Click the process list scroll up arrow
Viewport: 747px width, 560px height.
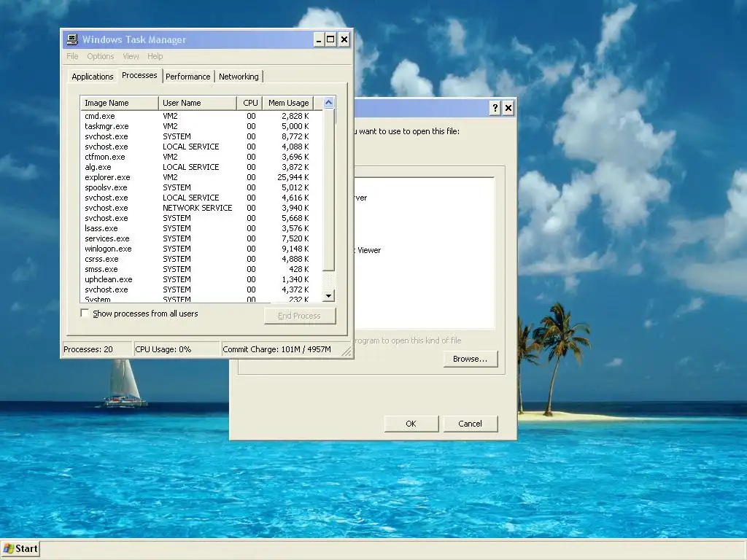tap(329, 102)
